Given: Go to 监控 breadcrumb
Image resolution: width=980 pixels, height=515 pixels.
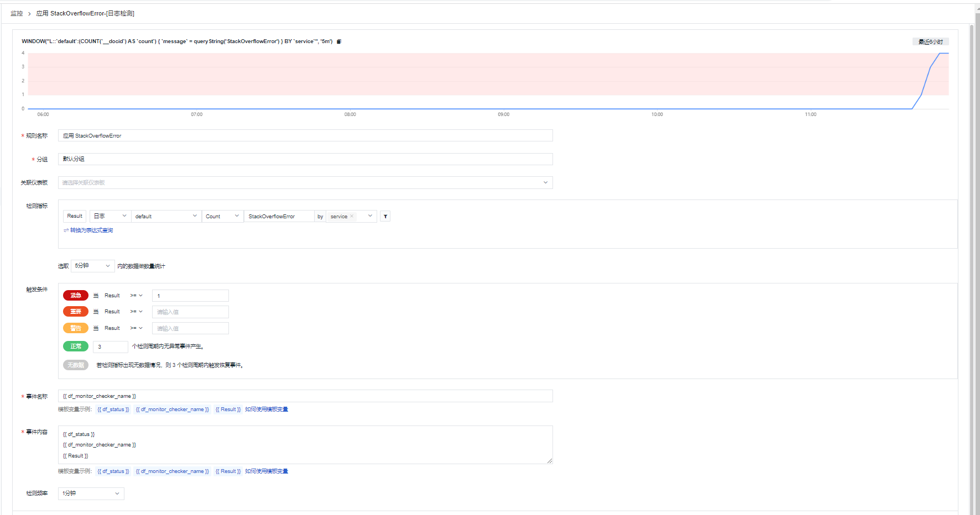Looking at the screenshot, I should 17,13.
